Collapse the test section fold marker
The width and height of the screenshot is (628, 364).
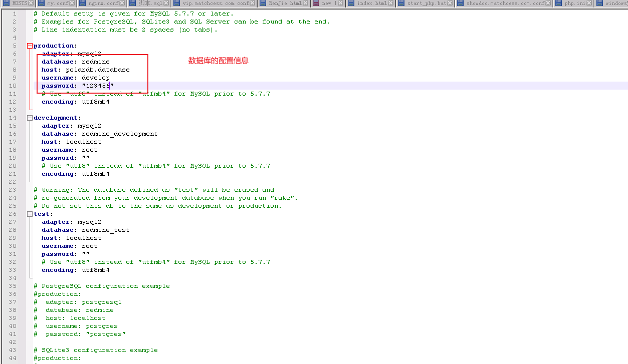point(30,214)
